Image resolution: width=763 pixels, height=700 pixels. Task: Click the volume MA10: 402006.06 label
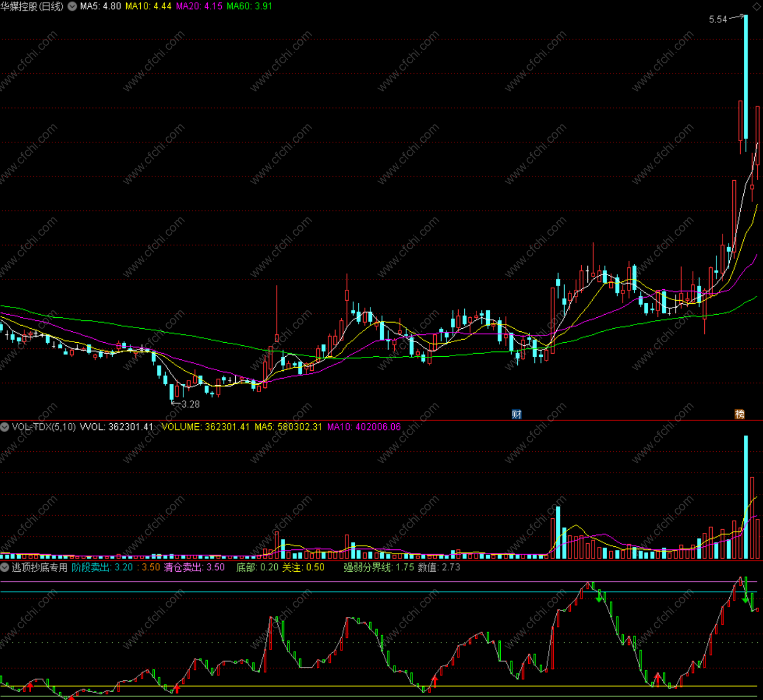pos(364,427)
